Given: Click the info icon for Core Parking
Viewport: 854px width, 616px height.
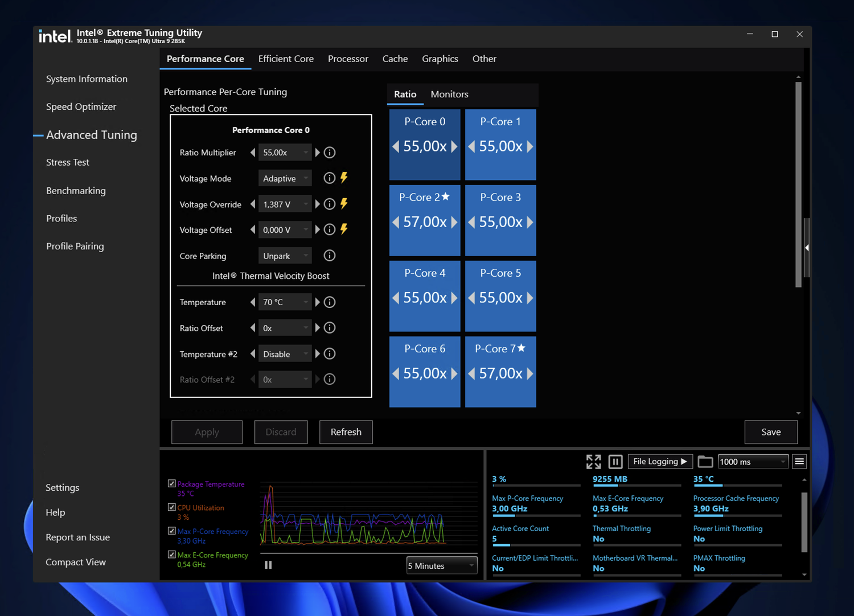Looking at the screenshot, I should 330,256.
